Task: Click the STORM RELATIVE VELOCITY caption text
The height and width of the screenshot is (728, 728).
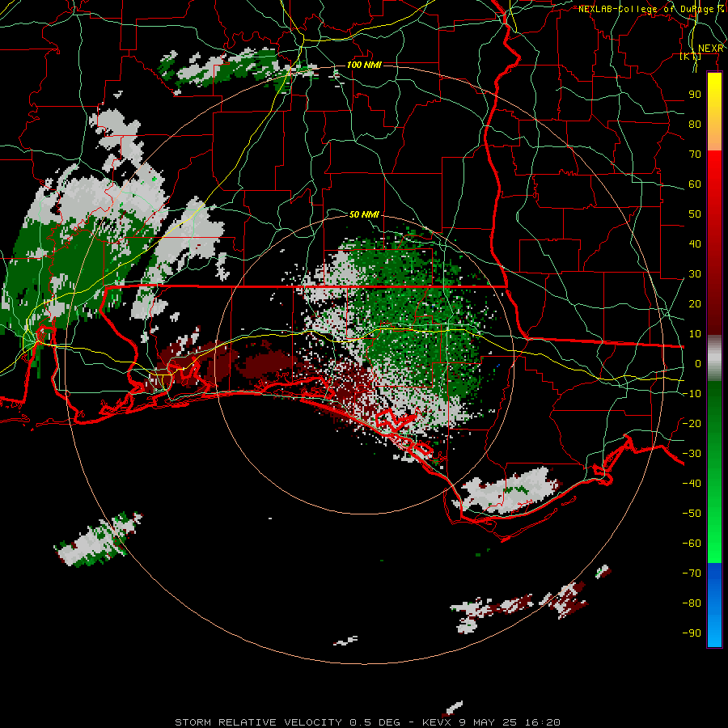Action: pyautogui.click(x=259, y=722)
